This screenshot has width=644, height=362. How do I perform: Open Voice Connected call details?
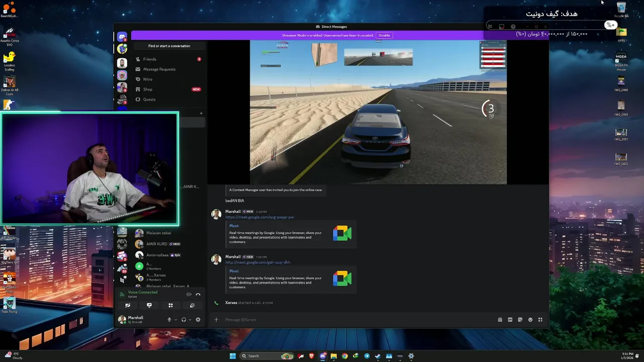pos(142,292)
